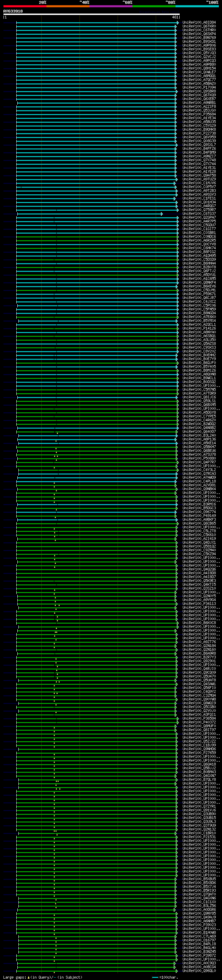
Task: Open UniRef100_Q59LS1 entry
Action: tap(199, 401)
